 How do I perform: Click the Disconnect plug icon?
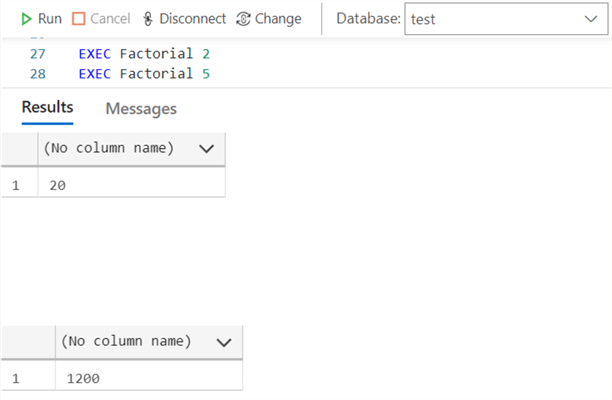[x=148, y=19]
